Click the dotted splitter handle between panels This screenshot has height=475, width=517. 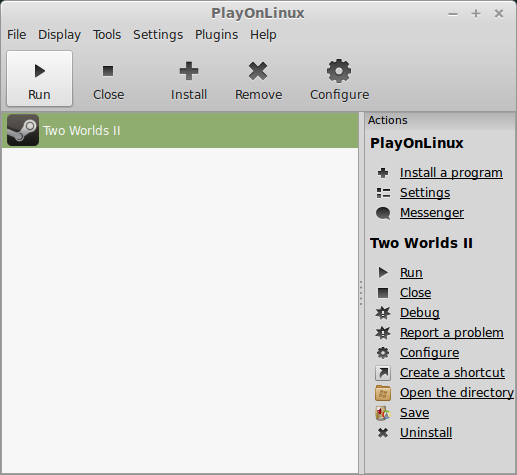coord(361,293)
